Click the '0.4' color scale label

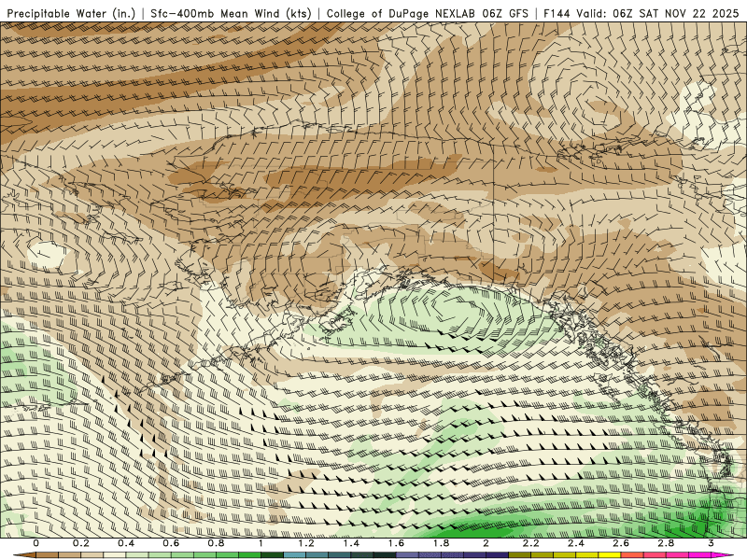pos(126,543)
